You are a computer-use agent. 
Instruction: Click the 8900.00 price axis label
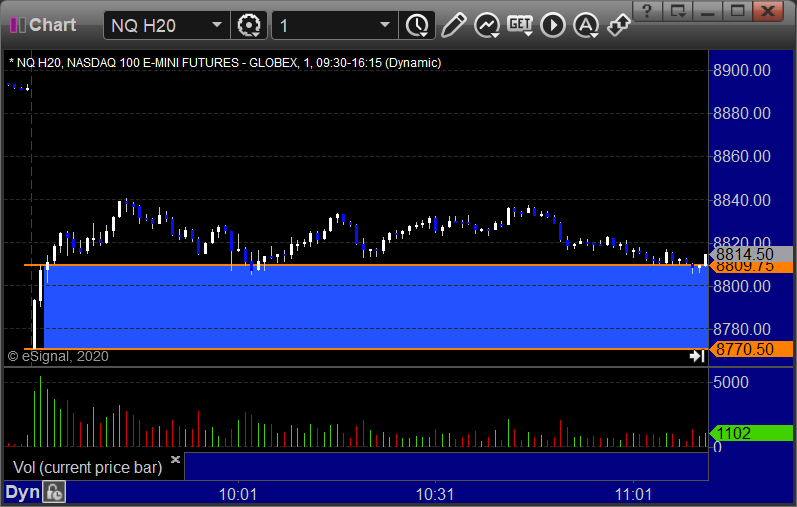(x=742, y=70)
